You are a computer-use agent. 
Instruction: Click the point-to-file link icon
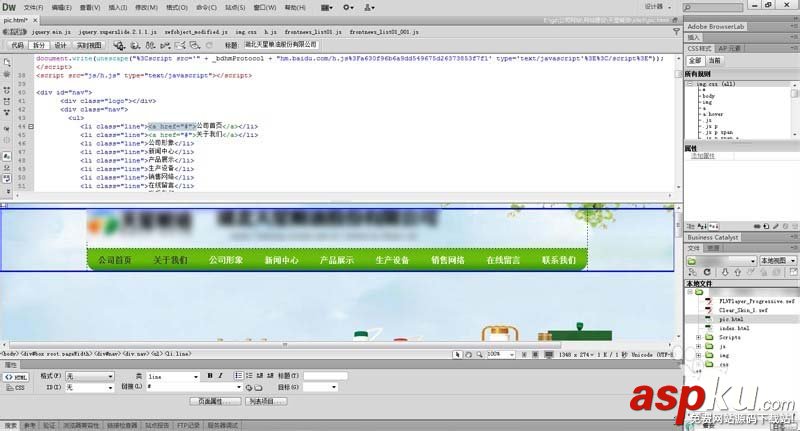pos(248,388)
